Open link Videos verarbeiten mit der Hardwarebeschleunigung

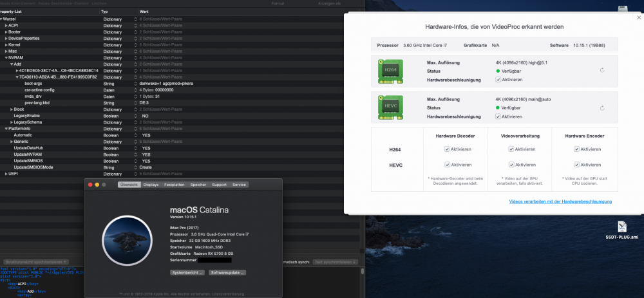[560, 201]
